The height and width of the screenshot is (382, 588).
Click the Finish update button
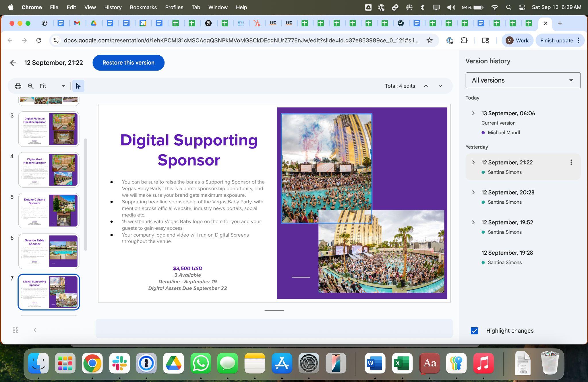tap(556, 40)
